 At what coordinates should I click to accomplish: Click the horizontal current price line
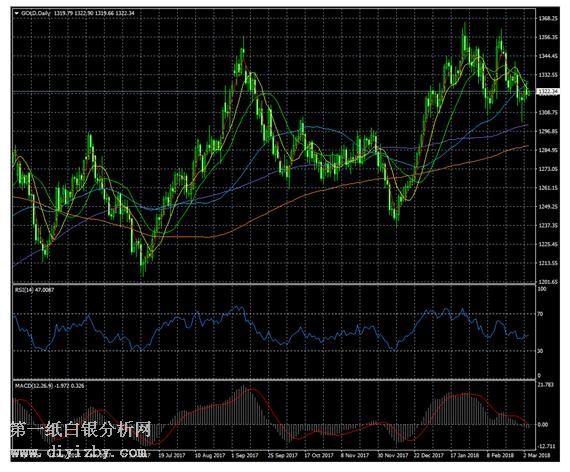(x=274, y=91)
